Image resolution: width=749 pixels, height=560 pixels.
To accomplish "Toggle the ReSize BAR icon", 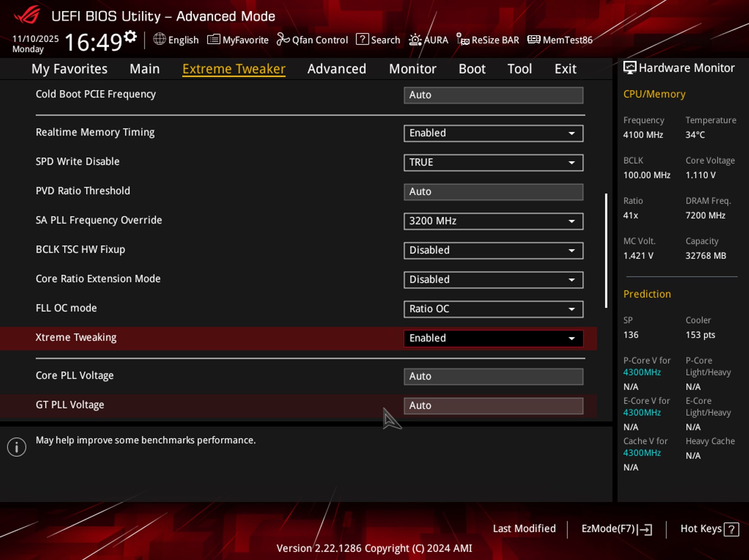I will click(x=462, y=40).
